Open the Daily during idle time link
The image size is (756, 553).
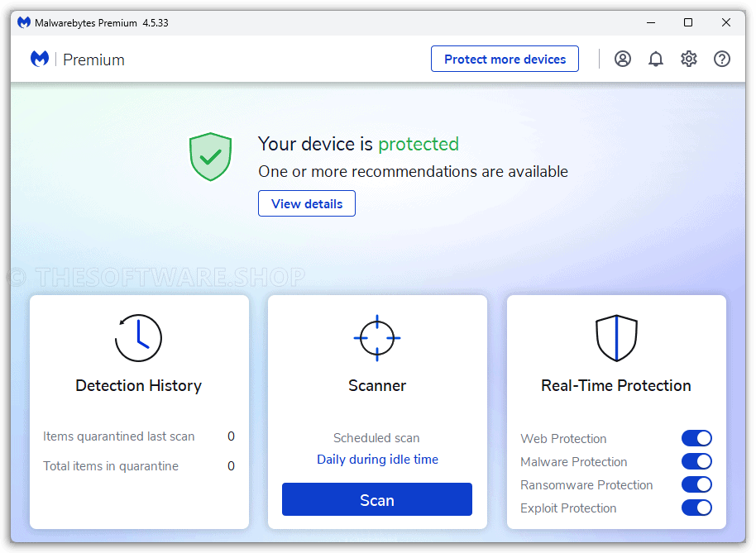point(377,459)
